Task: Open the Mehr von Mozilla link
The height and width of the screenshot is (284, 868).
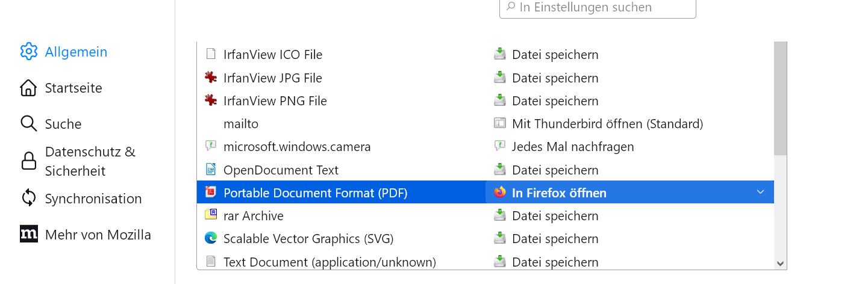Action: click(x=98, y=235)
